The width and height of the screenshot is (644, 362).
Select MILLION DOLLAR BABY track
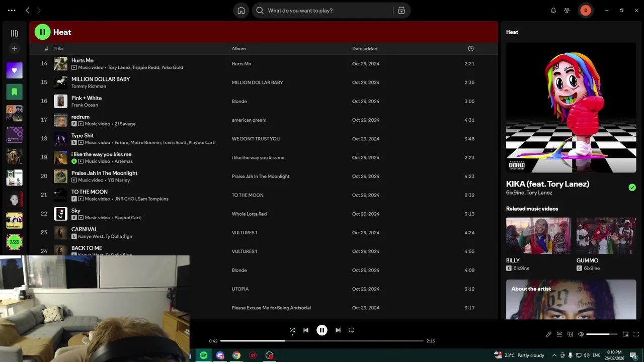point(264,82)
